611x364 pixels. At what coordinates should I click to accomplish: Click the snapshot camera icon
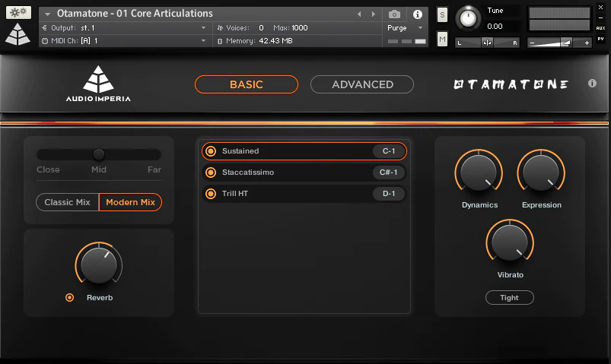pos(394,14)
